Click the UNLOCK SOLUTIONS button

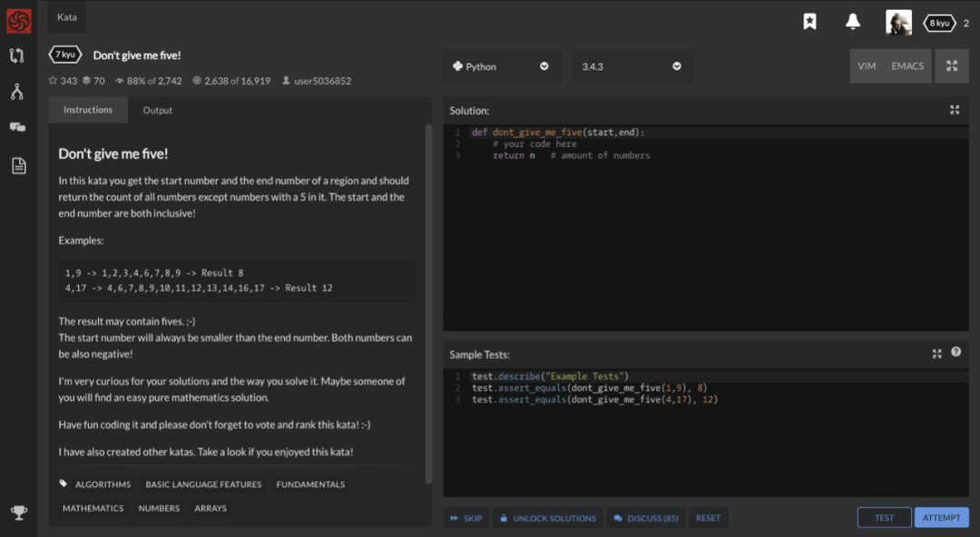tap(547, 518)
